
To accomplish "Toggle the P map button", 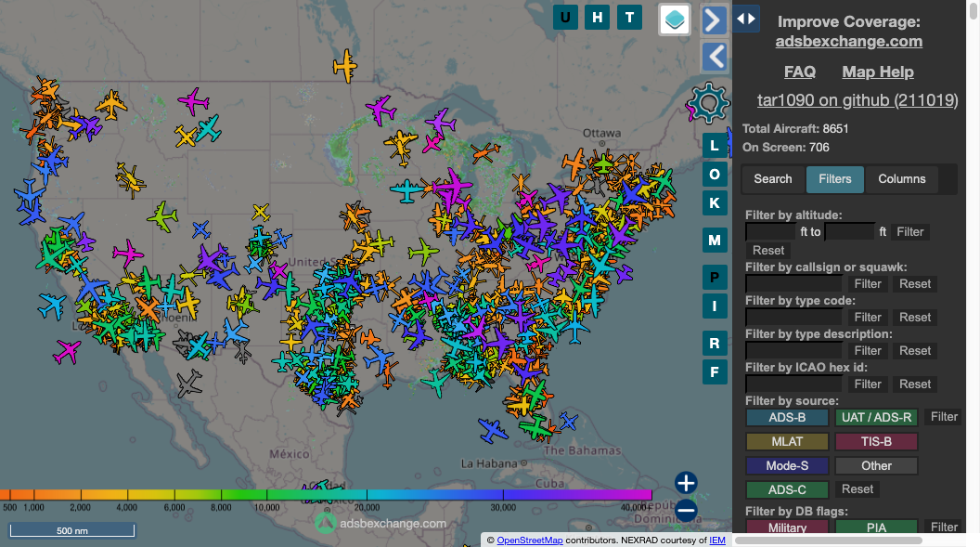I will point(715,277).
